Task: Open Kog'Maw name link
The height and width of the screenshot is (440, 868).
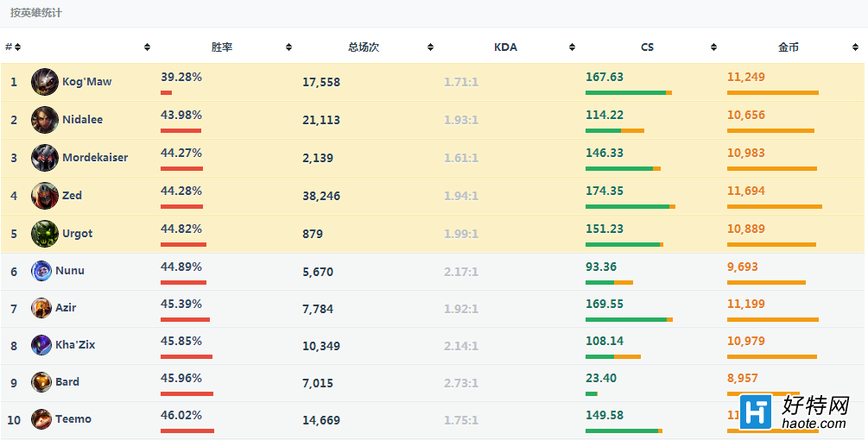Action: click(87, 82)
